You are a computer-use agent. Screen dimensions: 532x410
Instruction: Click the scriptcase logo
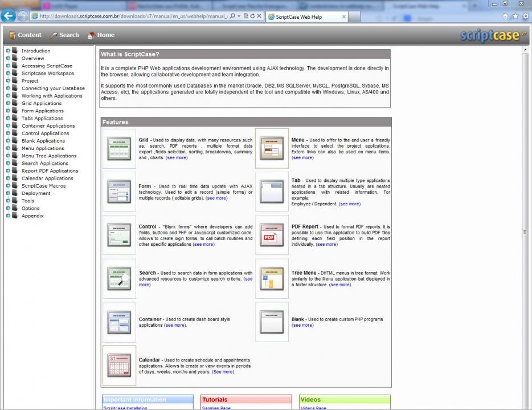pos(493,35)
